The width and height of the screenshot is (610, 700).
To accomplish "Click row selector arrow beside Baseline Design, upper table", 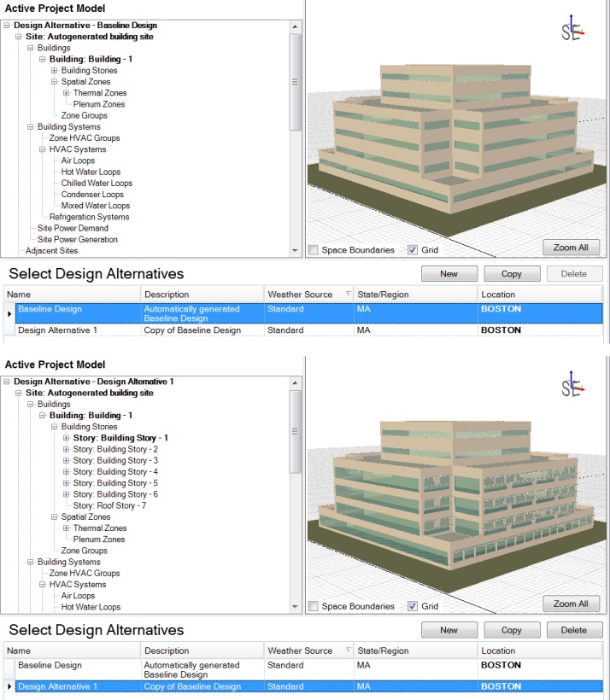I will pos(9,314).
